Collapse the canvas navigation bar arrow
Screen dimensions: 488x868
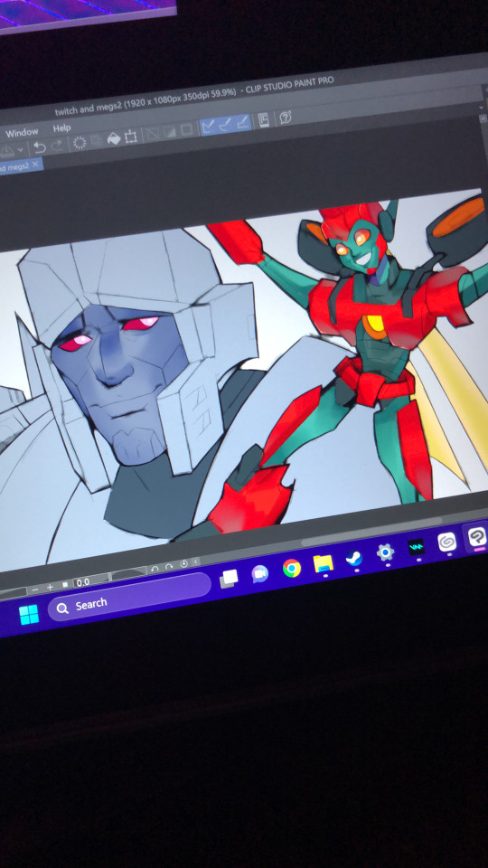click(x=196, y=561)
